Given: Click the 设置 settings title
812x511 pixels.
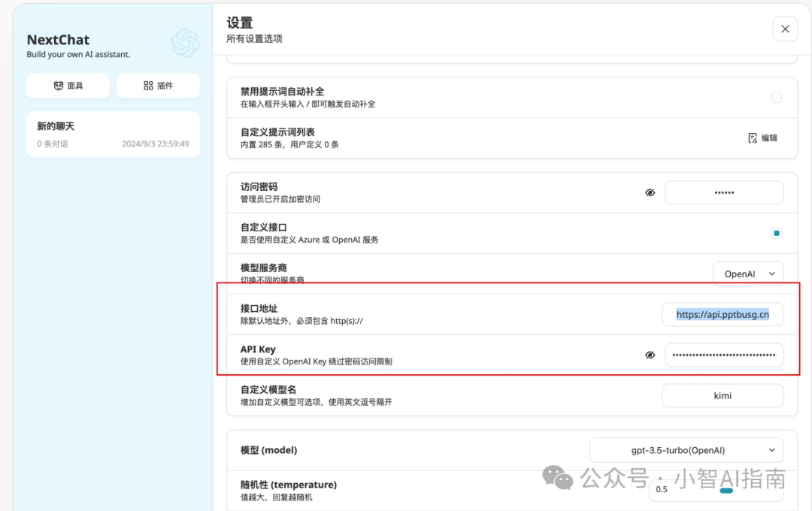Looking at the screenshot, I should [239, 23].
